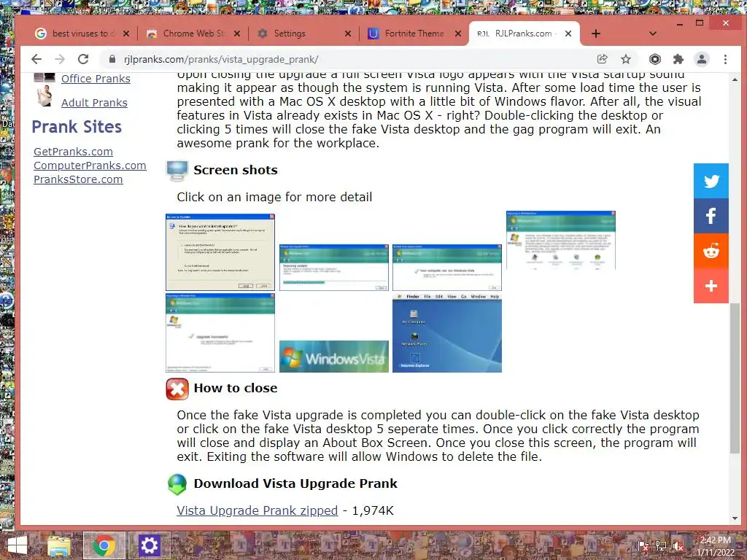747x560 pixels.
Task: Bookmark this page with the star
Action: pyautogui.click(x=626, y=59)
